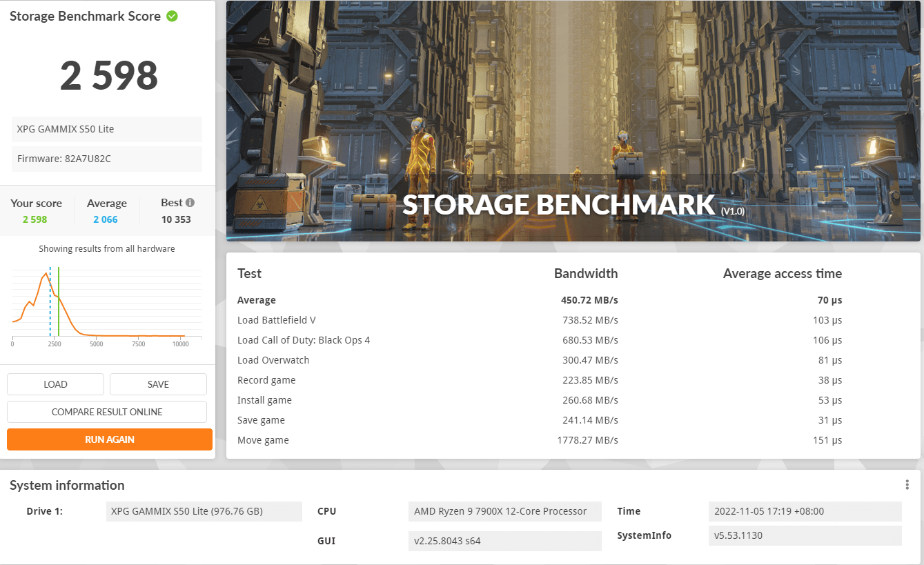Viewport: 924px width, 565px height.
Task: Open the System information kebab menu
Action: click(907, 485)
